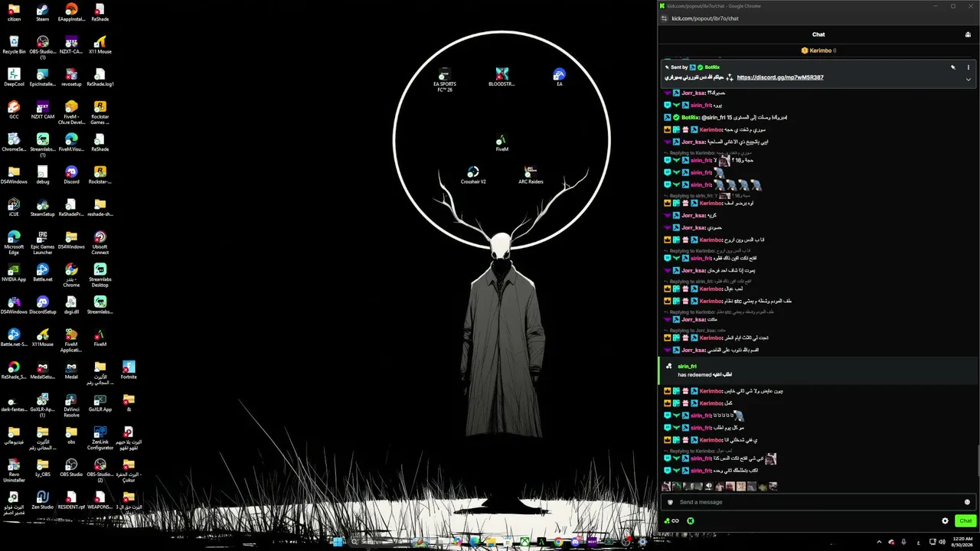
Task: Expand the system tray hidden icons
Action: [x=878, y=542]
